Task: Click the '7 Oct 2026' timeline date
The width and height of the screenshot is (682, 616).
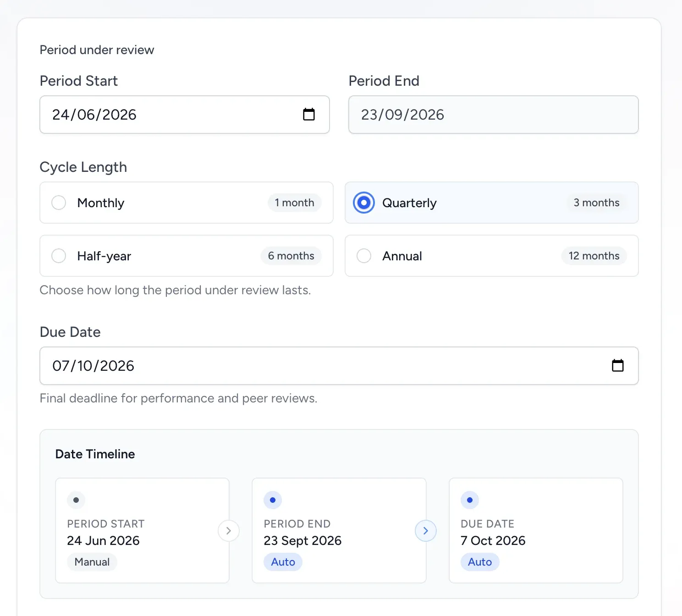Action: pyautogui.click(x=493, y=541)
